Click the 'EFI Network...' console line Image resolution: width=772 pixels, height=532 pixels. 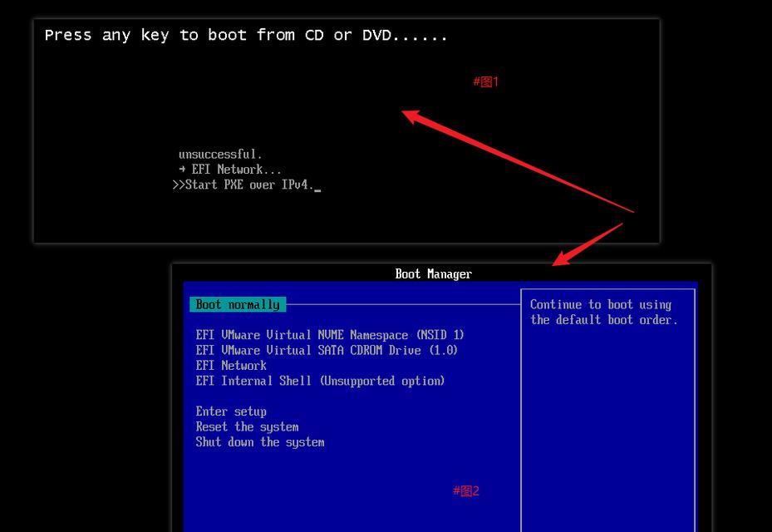coord(230,170)
